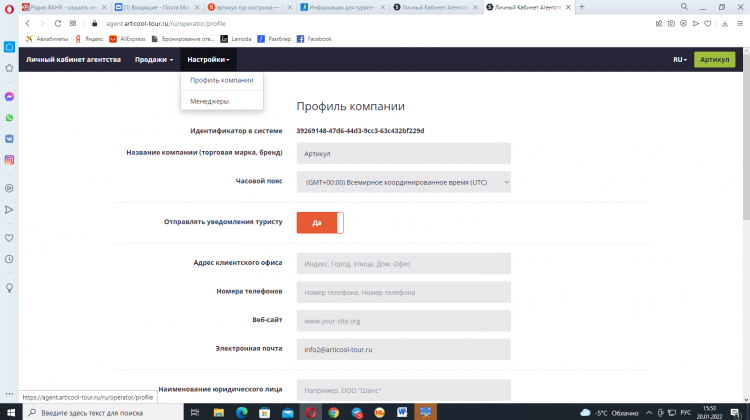Open Messenger in Opera sidebar
The image size is (750, 420).
(9, 97)
